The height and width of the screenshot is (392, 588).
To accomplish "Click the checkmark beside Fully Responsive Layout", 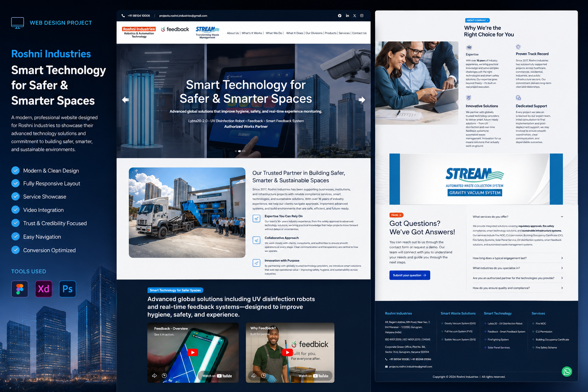I will 15,183.
